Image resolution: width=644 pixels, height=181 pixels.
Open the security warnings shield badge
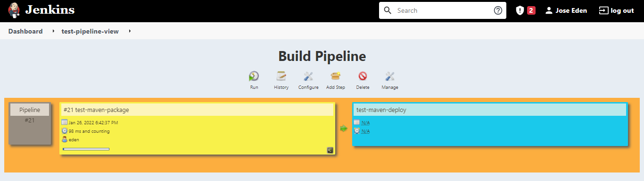[525, 10]
